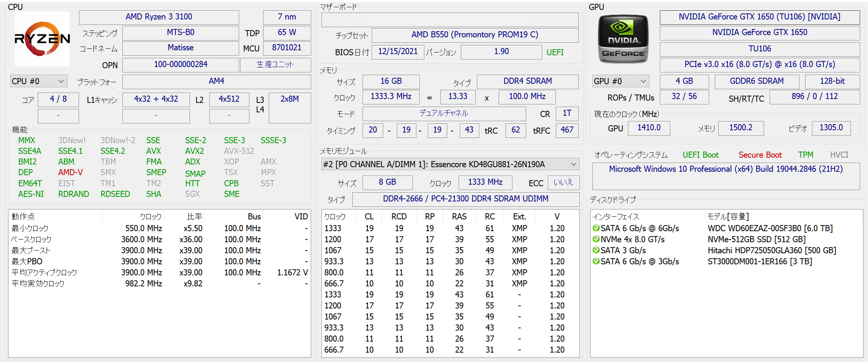
Task: Click the Ext. column header in timings table
Action: pyautogui.click(x=519, y=216)
